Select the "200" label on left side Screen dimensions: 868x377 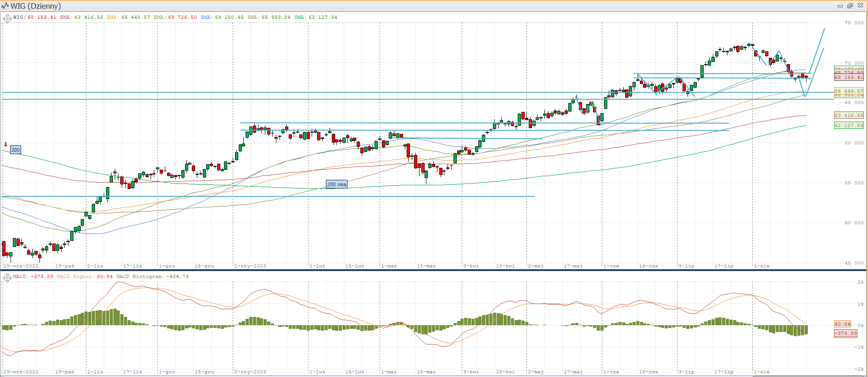[16, 150]
